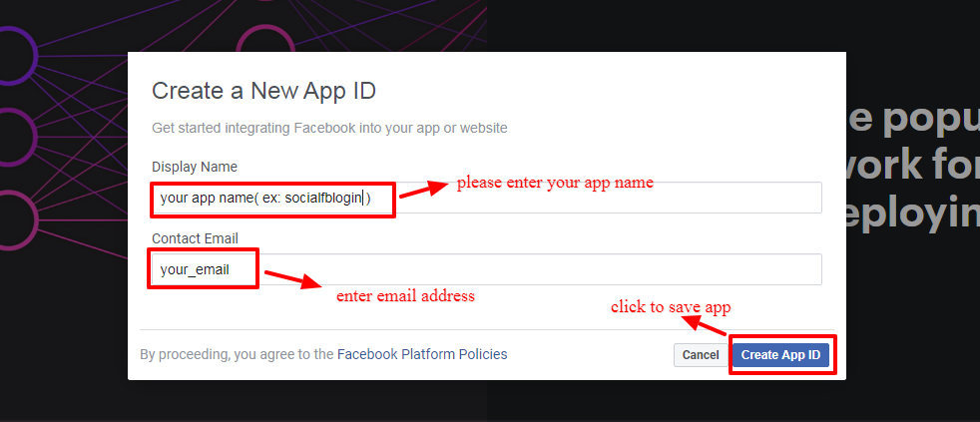Click the purple circle node left of Display Name
980x422 pixels.
pos(14,134)
